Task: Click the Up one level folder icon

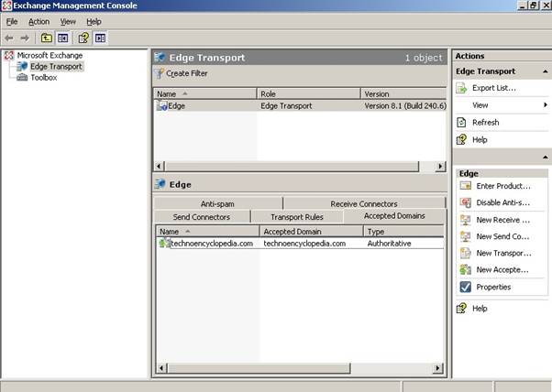Action: coord(47,38)
